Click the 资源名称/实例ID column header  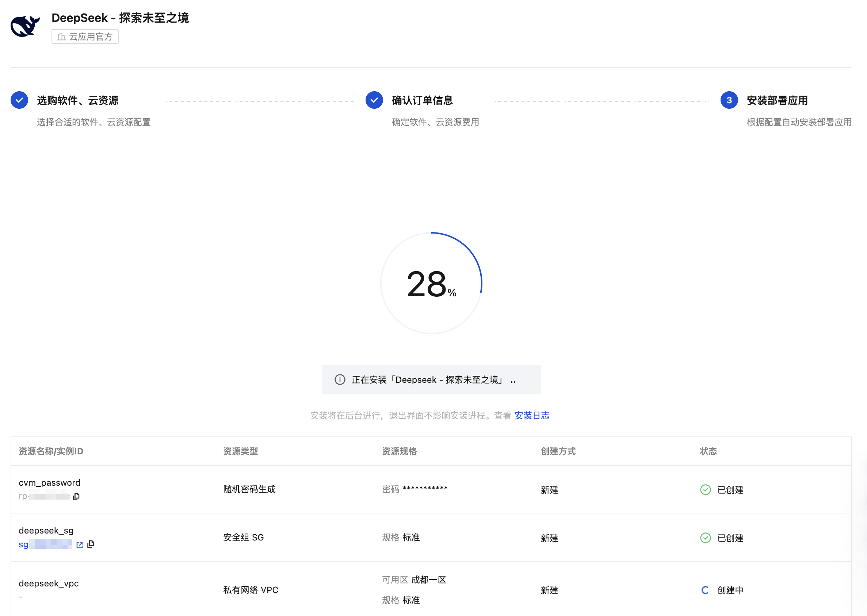51,451
